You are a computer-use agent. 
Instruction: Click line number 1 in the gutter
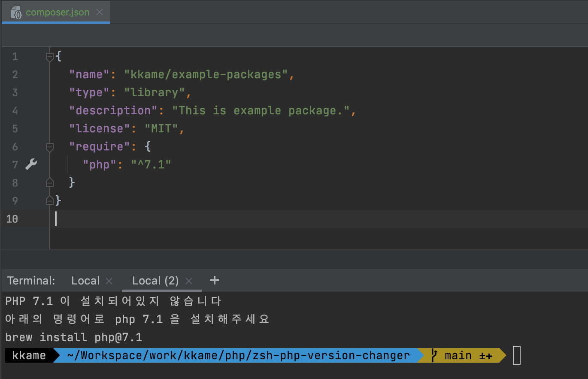(15, 56)
